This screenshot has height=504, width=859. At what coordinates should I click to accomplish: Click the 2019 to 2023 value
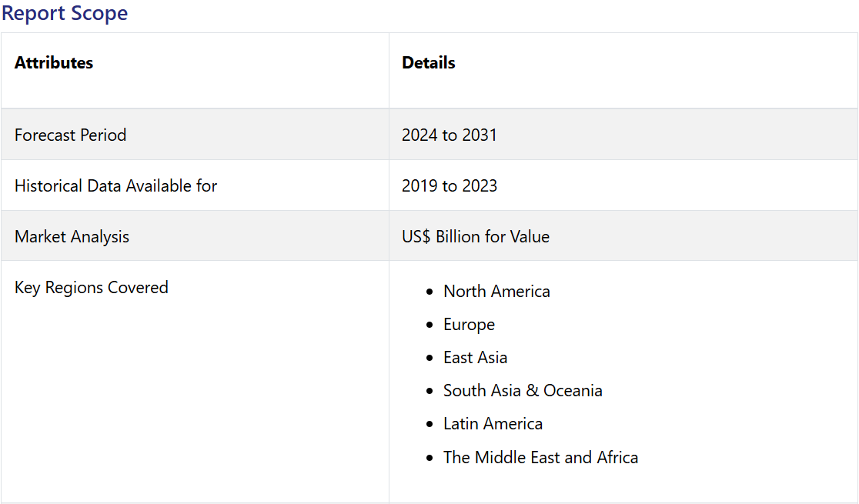(x=450, y=185)
